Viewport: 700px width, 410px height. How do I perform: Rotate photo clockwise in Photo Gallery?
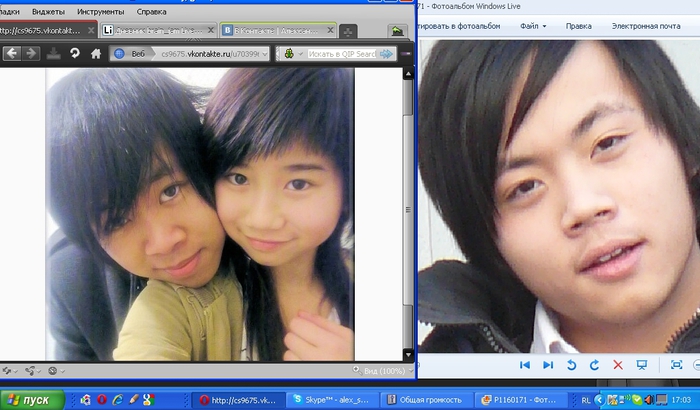coord(594,365)
